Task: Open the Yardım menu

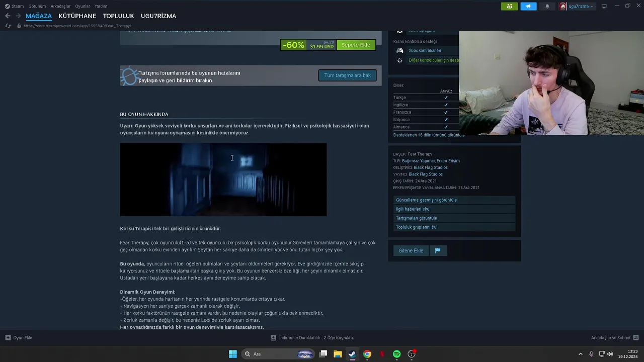Action: (x=101, y=6)
